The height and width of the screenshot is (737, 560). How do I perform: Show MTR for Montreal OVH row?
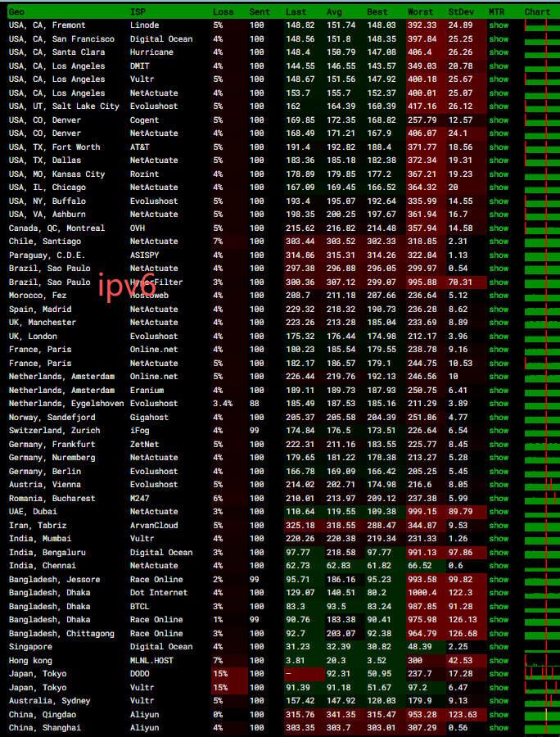click(499, 228)
